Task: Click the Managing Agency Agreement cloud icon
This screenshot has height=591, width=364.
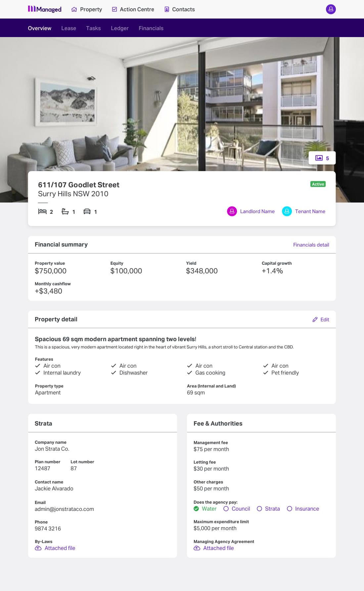Action: (x=197, y=548)
